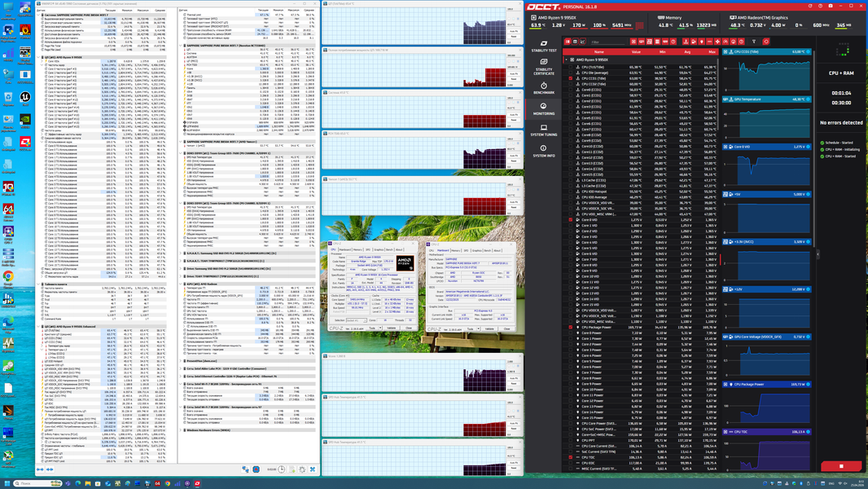868x489 pixels.
Task: Collapse the AMD Ryzen 9 9950X group in OCCT table
Action: point(566,59)
